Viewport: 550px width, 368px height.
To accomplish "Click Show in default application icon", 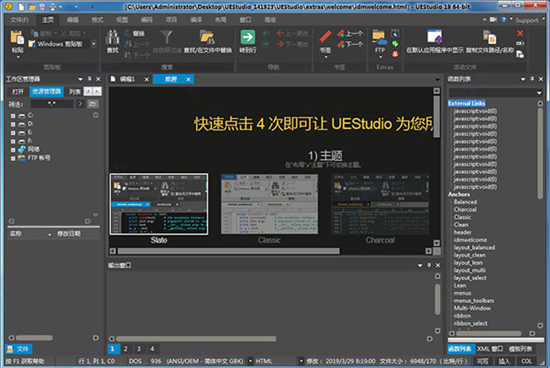I will 435,37.
